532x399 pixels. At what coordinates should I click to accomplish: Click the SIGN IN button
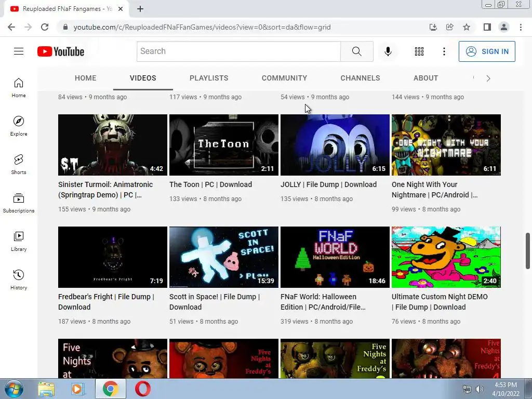487,51
